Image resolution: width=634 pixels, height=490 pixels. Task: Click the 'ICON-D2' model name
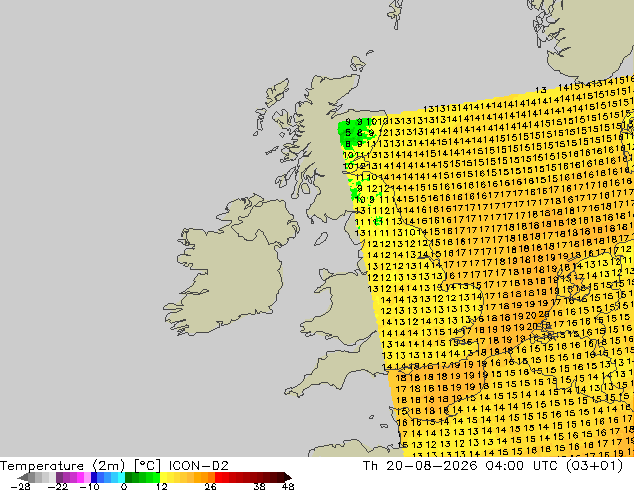pos(199,466)
